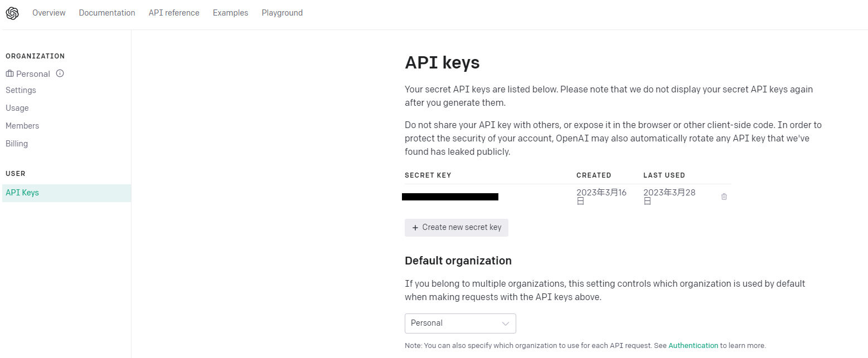
Task: Open the Examples page
Action: [x=230, y=12]
